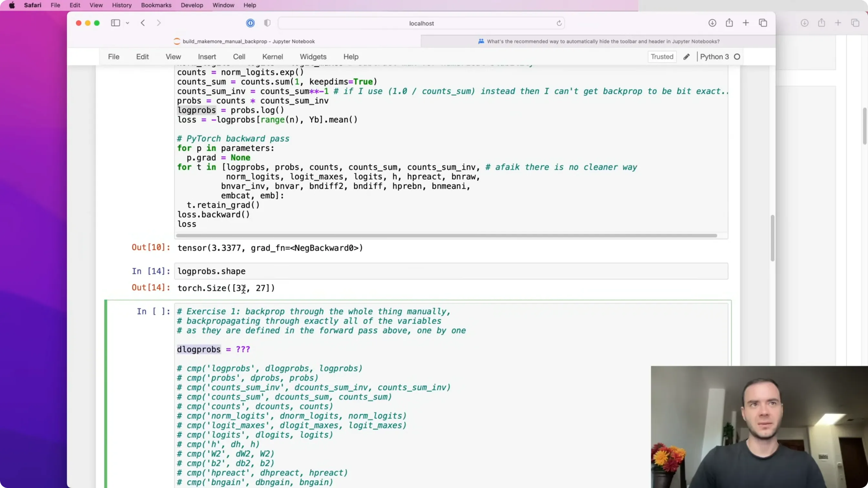Expand the sidebar dropdown chevron
This screenshot has height=488, width=868.
(x=127, y=23)
